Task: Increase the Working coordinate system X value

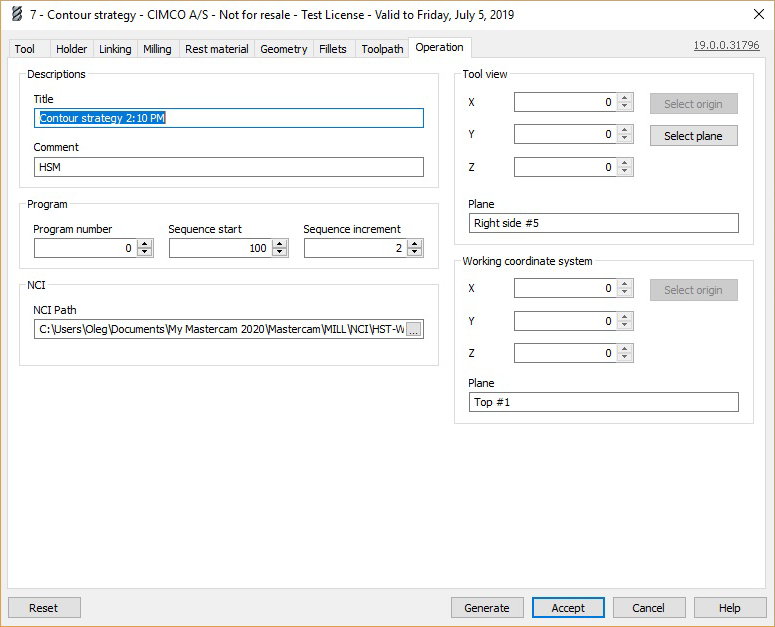Action: tap(625, 284)
